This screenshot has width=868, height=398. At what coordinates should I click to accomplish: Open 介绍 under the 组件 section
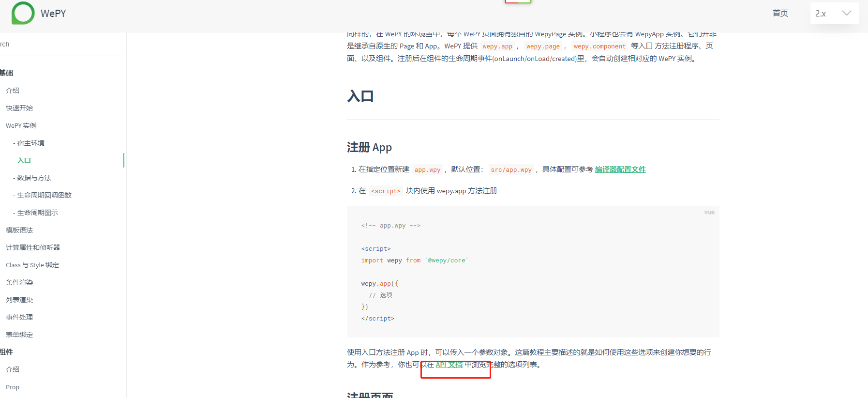tap(13, 369)
